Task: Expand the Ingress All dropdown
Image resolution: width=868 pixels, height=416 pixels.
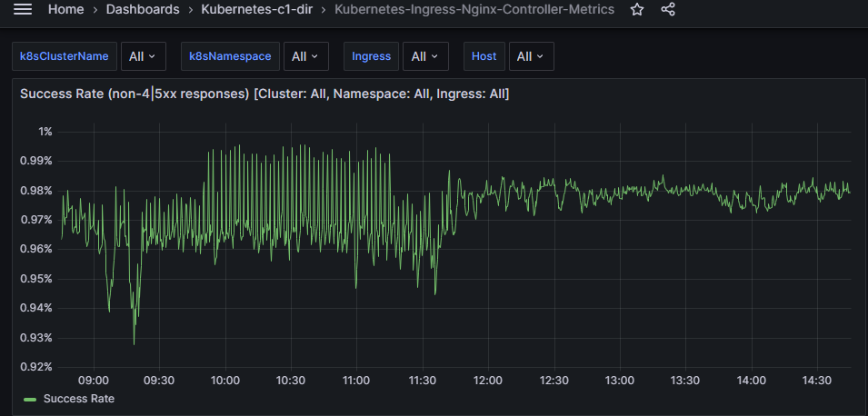Action: (424, 56)
